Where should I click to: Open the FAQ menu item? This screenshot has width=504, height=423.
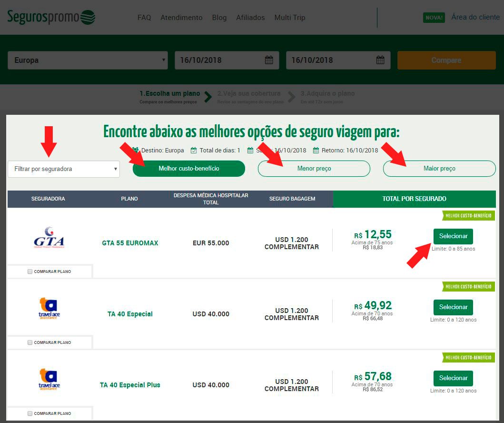coord(144,17)
